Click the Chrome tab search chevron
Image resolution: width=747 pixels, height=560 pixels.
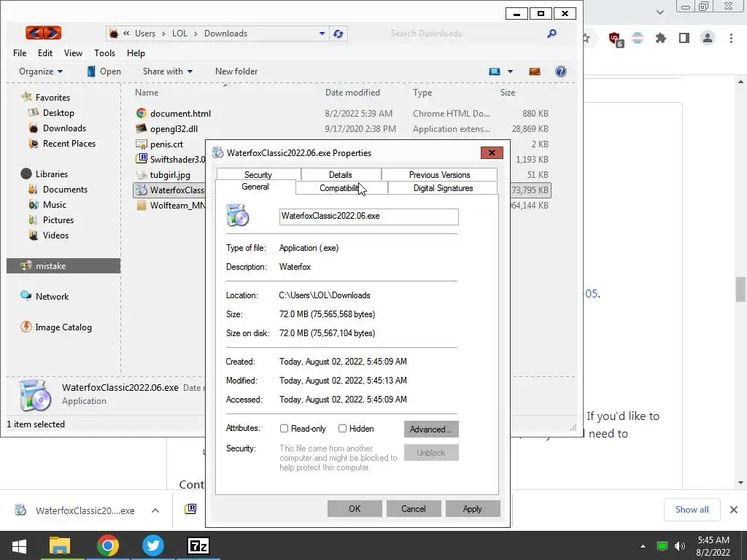click(659, 12)
